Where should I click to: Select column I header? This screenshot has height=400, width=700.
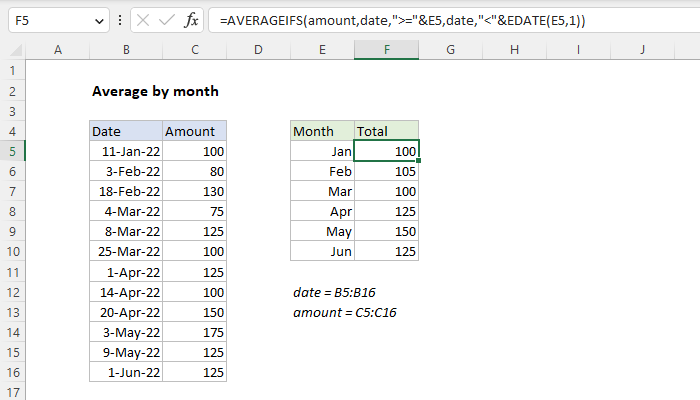pos(578,50)
